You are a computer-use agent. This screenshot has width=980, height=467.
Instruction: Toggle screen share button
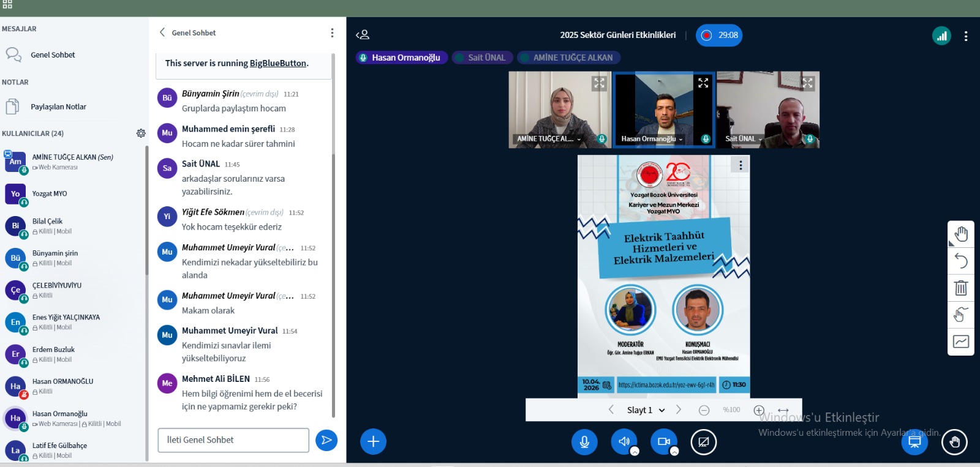click(703, 442)
